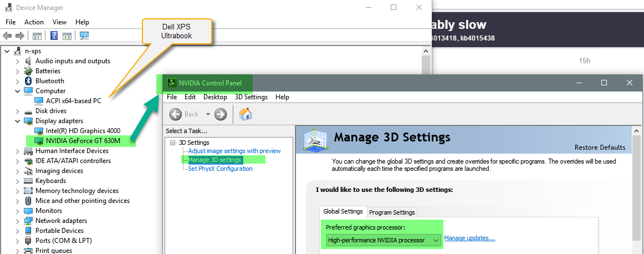Screen dimensions: 644x254
Task: Click the Bluetooth logo icon in device tree
Action: click(x=28, y=81)
